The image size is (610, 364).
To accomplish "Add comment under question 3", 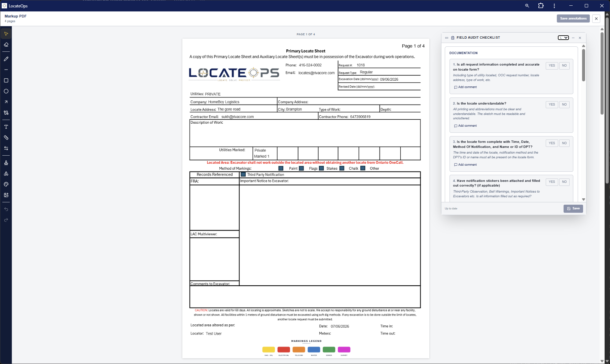I will (465, 165).
